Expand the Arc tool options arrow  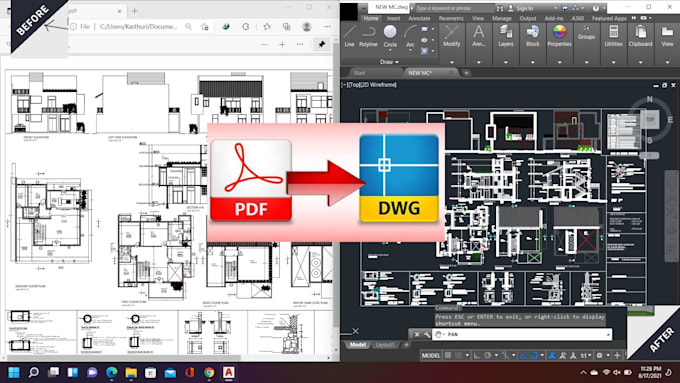pyautogui.click(x=410, y=50)
